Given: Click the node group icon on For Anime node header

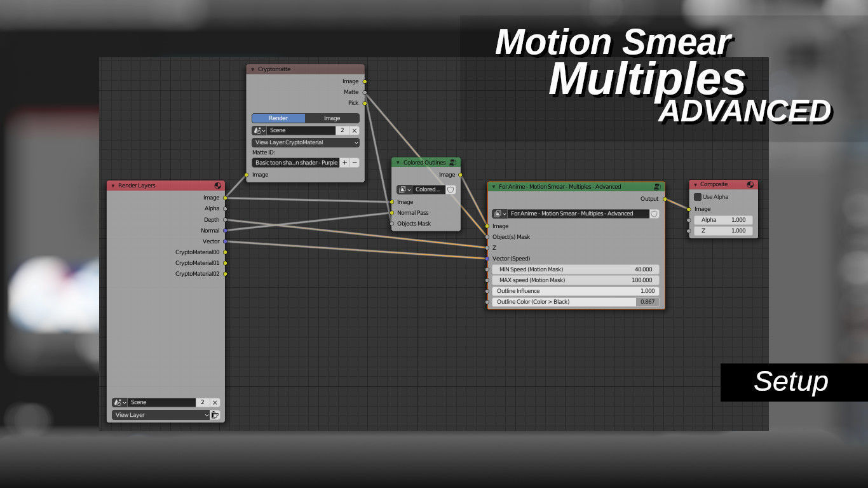Looking at the screenshot, I should coord(658,186).
